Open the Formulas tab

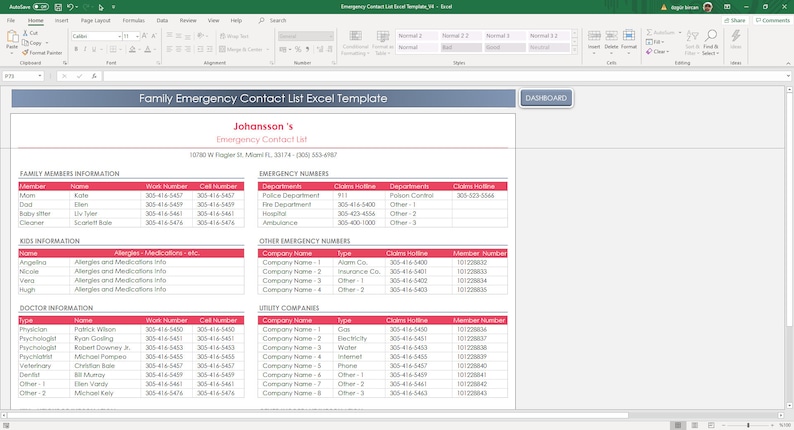tap(133, 21)
